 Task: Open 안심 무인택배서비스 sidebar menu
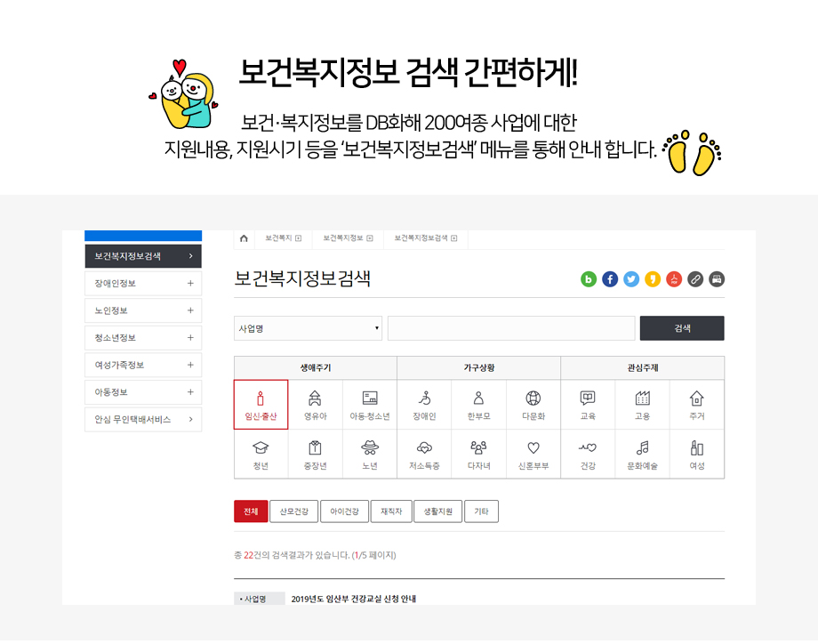143,419
